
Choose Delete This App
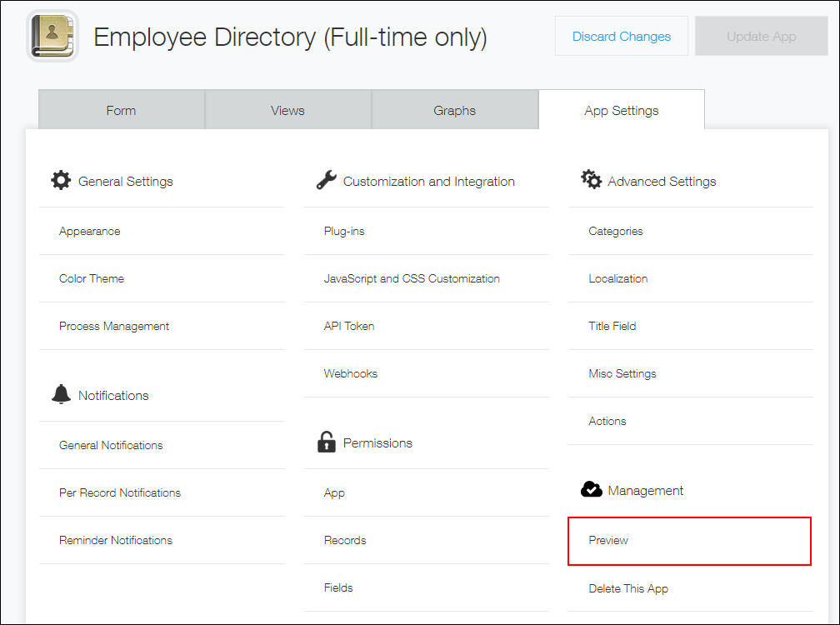pos(628,588)
